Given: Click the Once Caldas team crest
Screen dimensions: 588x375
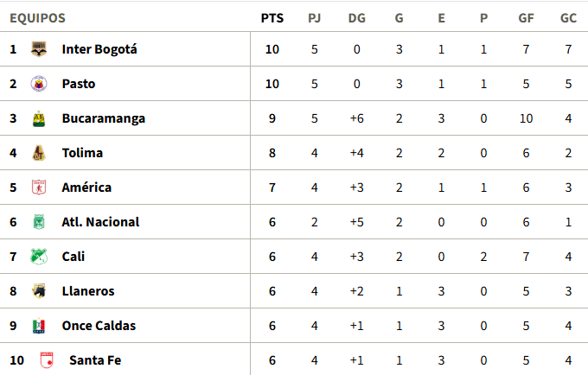Looking at the screenshot, I should click(38, 326).
